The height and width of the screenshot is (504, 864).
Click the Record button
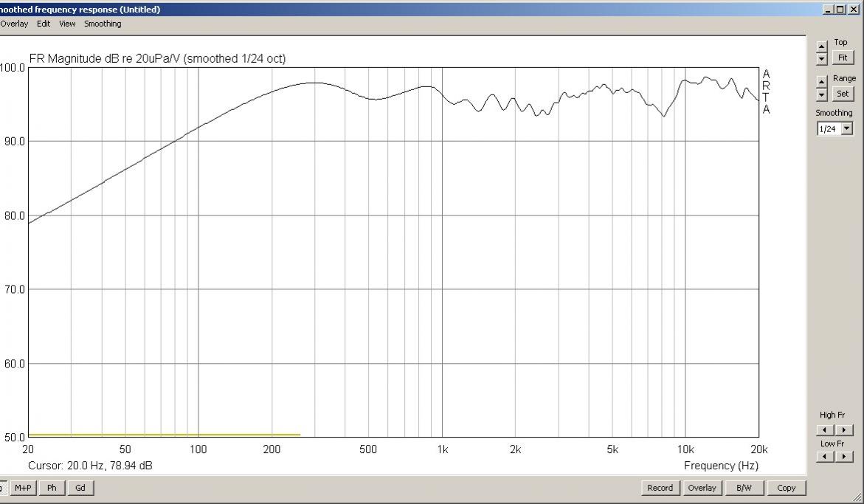click(x=660, y=488)
